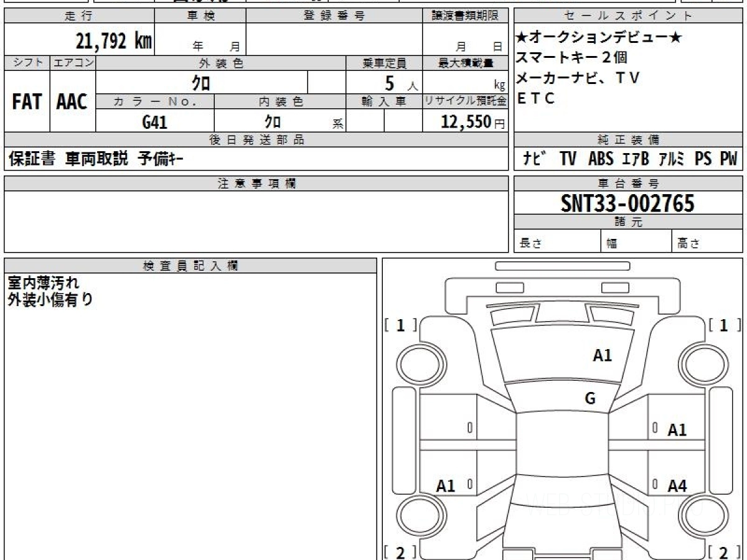The height and width of the screenshot is (560, 747).
Task: Click the 車台番号 header
Action: coord(628,184)
